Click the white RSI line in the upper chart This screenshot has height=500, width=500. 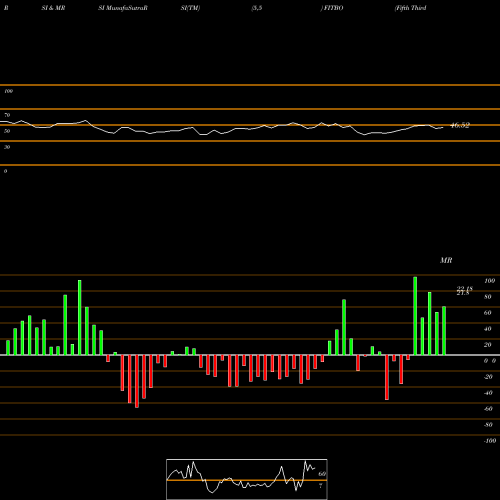(222, 128)
